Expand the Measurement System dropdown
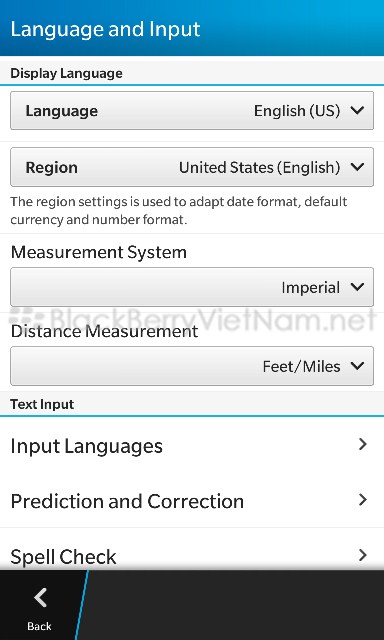Screen dimensions: 384x640 [192, 287]
